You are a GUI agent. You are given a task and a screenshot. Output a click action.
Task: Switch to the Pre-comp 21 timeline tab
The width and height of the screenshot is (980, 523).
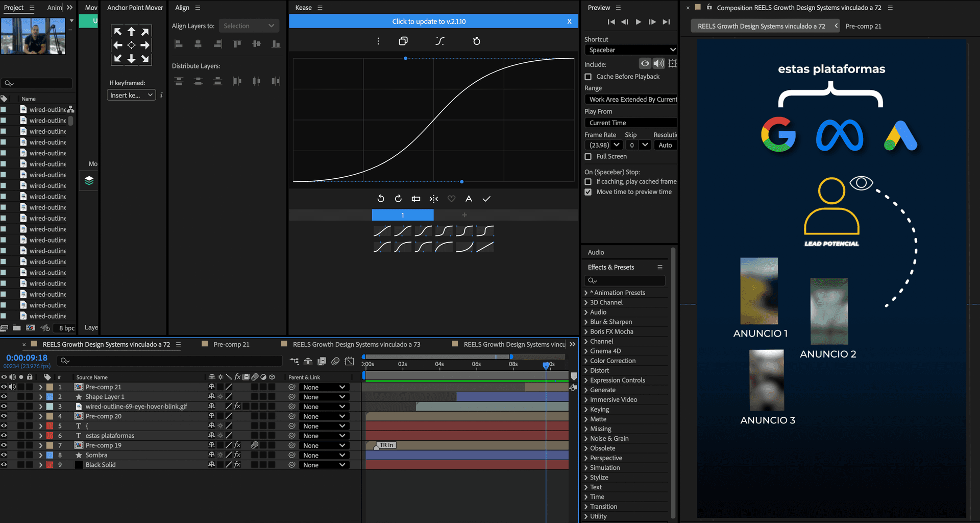231,344
